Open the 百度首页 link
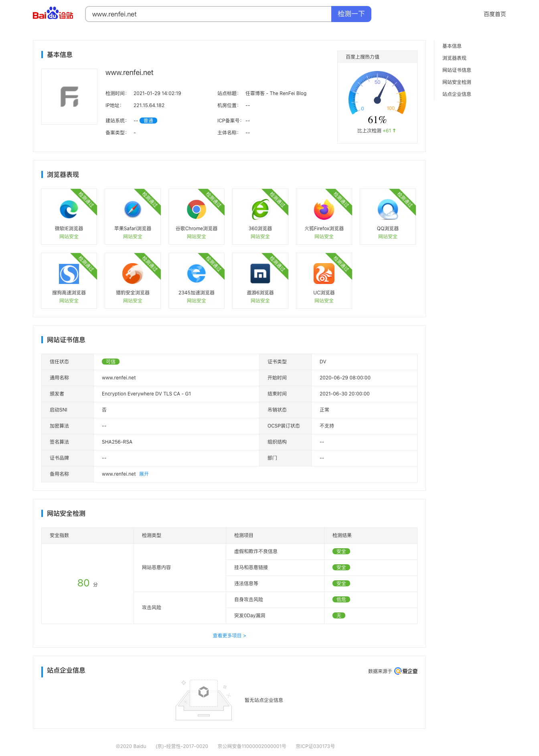Screen dimensions: 539x756 pos(494,14)
